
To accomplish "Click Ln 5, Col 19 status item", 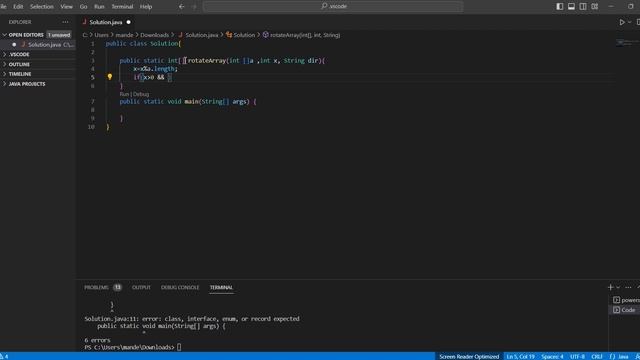I will click(x=520, y=356).
